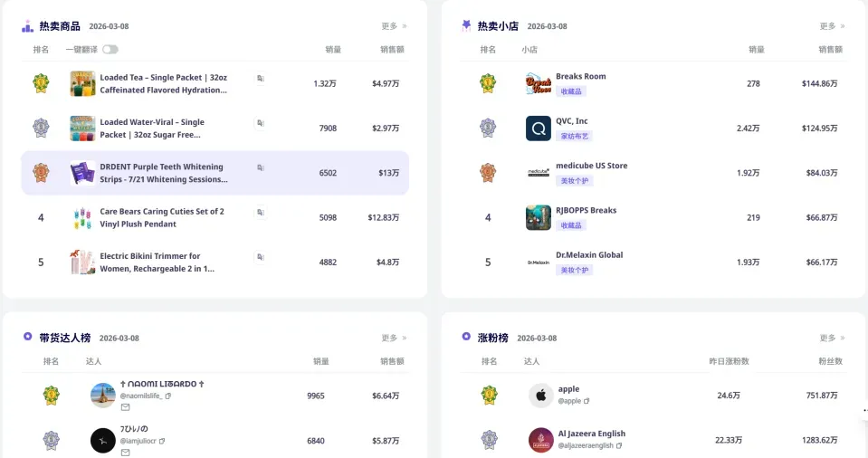The width and height of the screenshot is (868, 458).
Task: Click translate icon beside Loaded Tea product
Action: (x=260, y=79)
